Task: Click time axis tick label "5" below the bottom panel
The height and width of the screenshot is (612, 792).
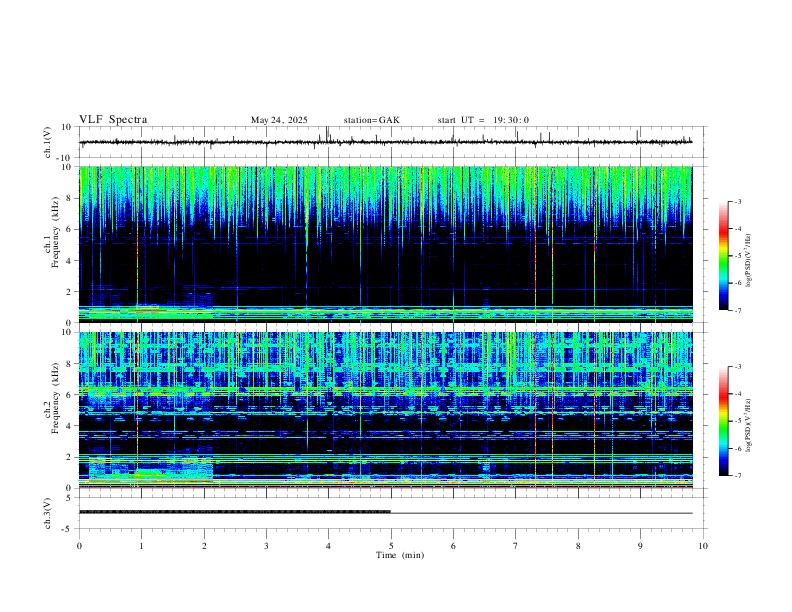Action: pos(391,546)
